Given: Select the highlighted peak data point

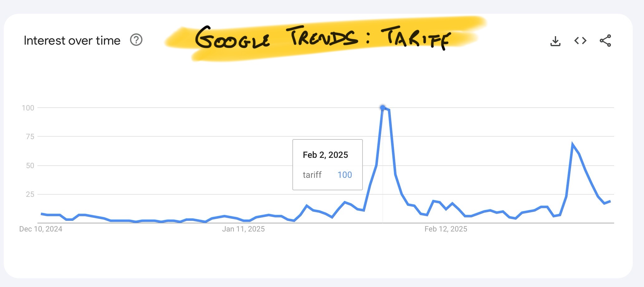Looking at the screenshot, I should 382,107.
